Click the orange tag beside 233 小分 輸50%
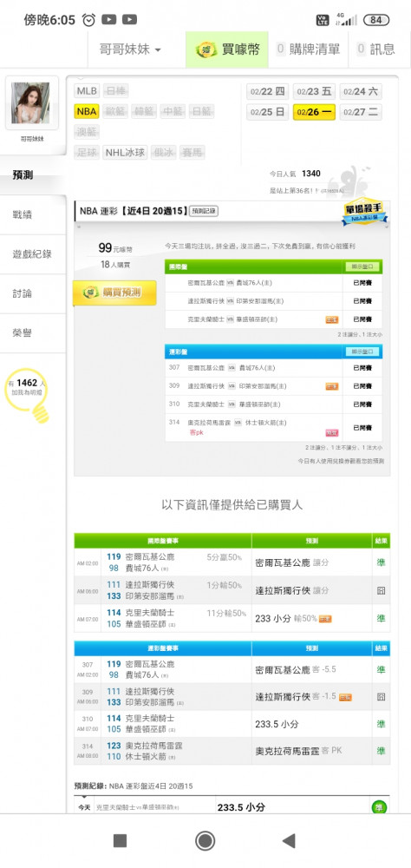The width and height of the screenshot is (411, 868). pyautogui.click(x=325, y=619)
